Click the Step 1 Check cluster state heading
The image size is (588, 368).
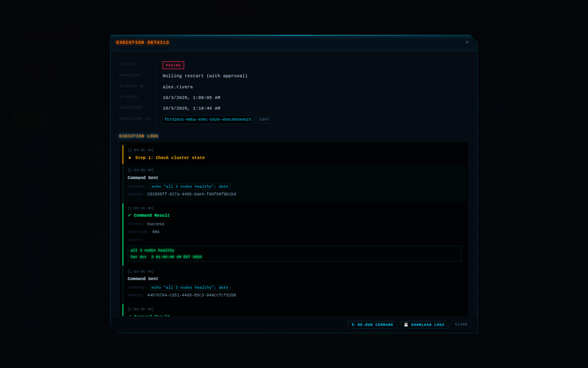coord(170,158)
